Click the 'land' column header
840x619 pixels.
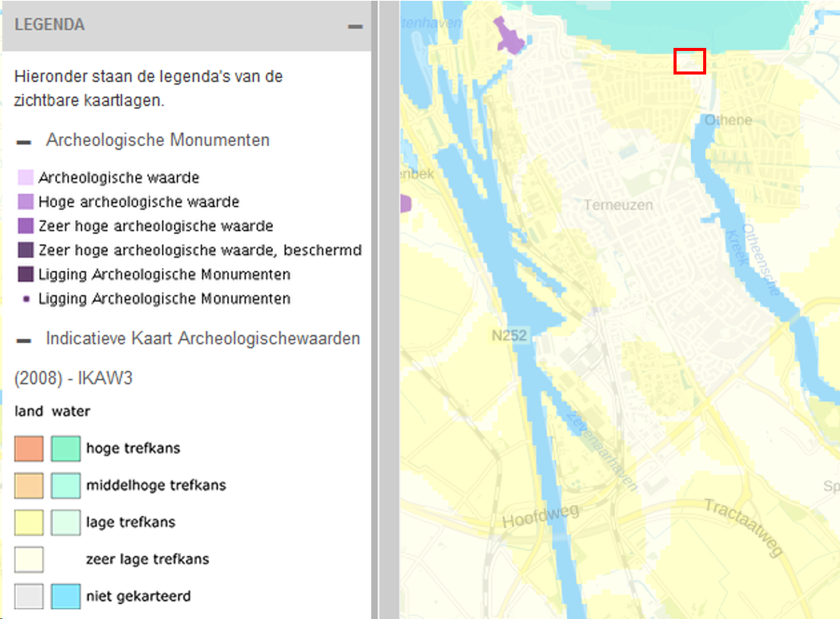coord(28,411)
